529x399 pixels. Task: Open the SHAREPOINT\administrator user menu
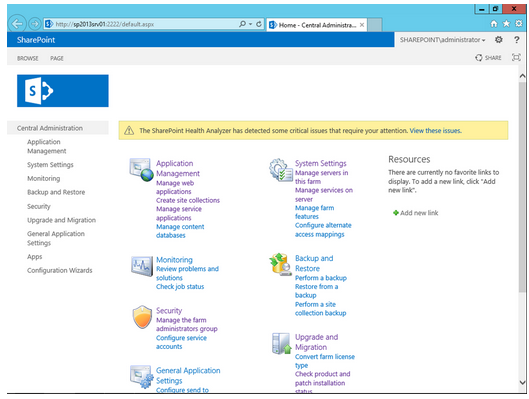click(x=442, y=40)
